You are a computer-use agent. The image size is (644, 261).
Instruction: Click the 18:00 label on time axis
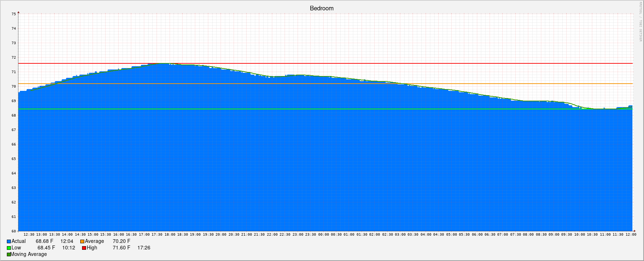[x=170, y=235]
